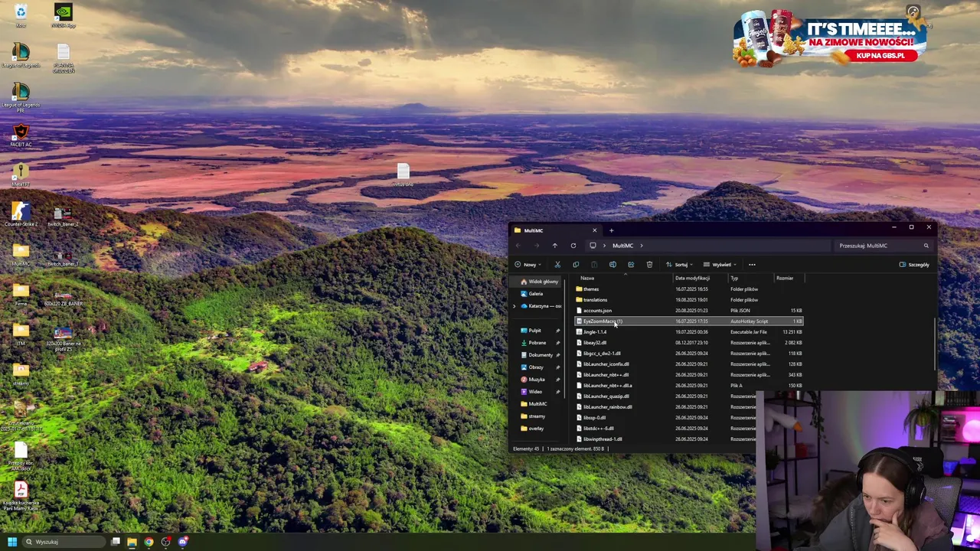Go up one folder level
The image size is (980, 551).
click(x=554, y=246)
